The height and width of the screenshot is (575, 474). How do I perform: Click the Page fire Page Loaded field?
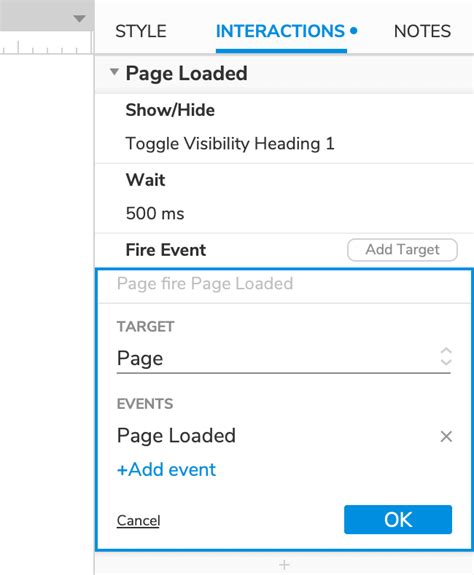(284, 284)
